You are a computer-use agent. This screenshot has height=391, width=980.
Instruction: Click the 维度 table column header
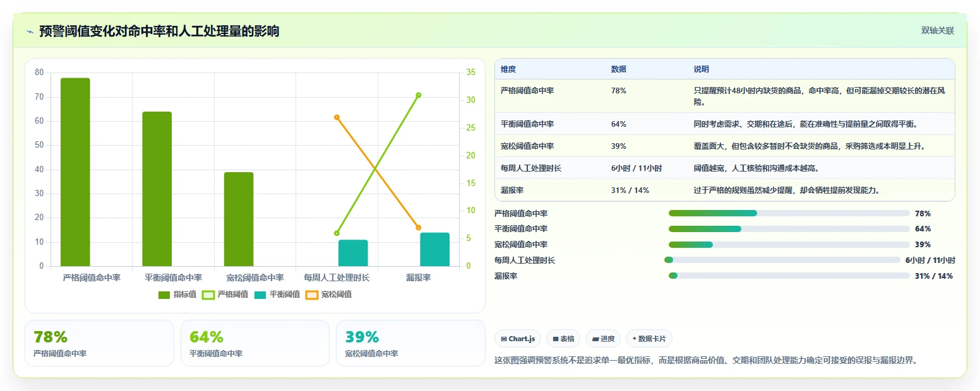point(508,69)
